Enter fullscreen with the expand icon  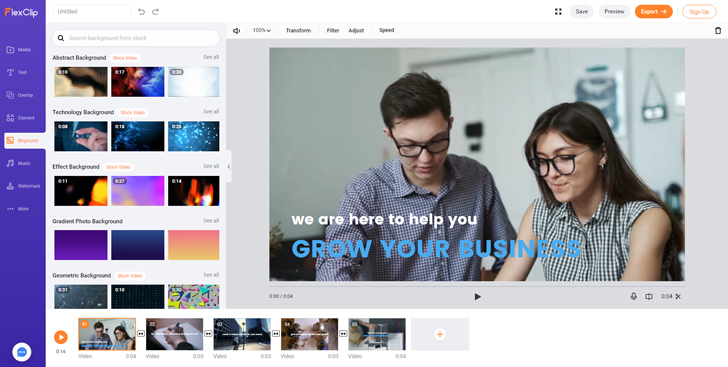[x=558, y=12]
